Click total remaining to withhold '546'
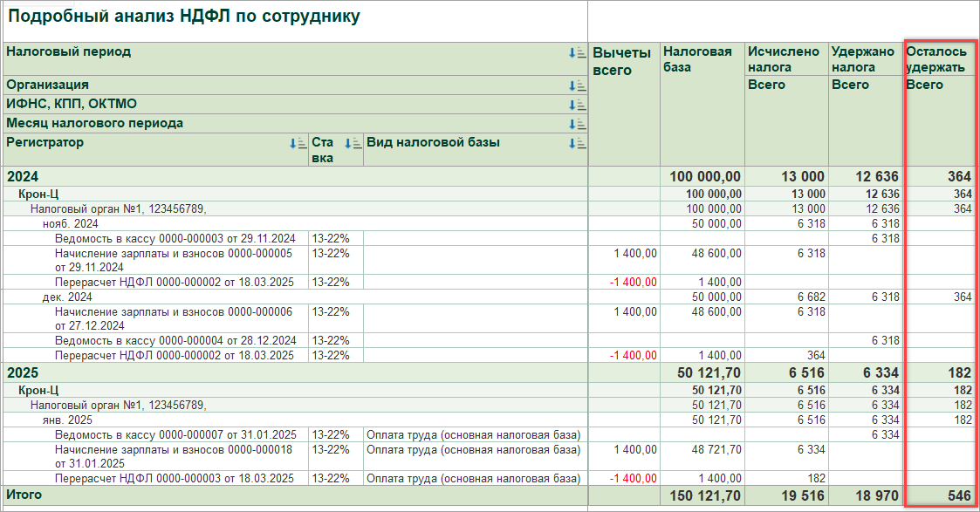Screen dimensions: 980x512 click(959, 496)
